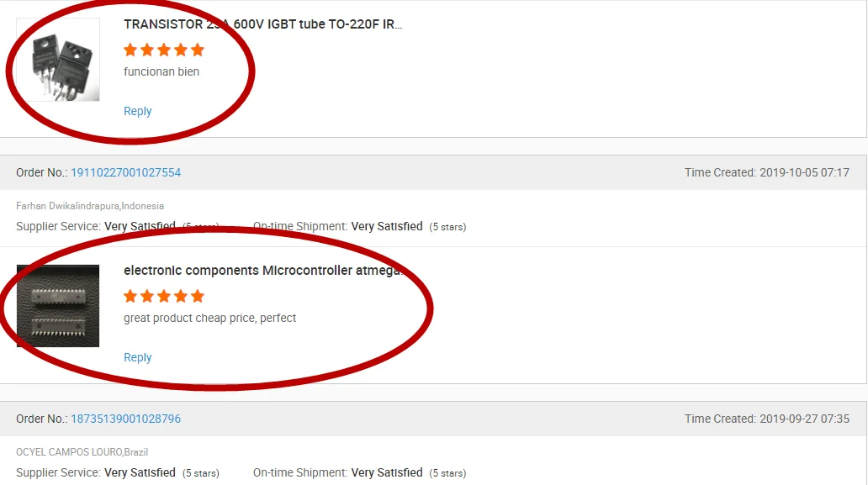The height and width of the screenshot is (485, 868).
Task: Click Reply under the 'great product' review
Action: pos(137,357)
